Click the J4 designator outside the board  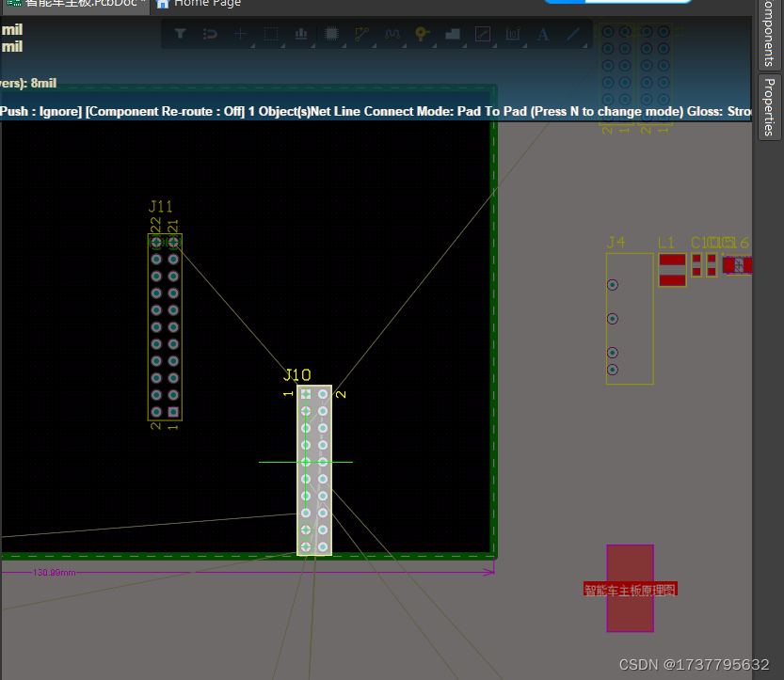click(x=616, y=243)
